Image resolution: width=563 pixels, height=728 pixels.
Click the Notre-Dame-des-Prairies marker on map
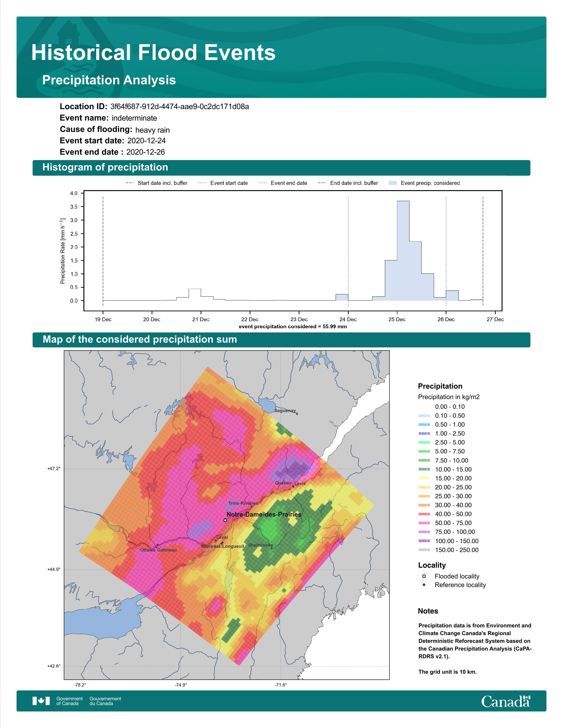pos(225,520)
